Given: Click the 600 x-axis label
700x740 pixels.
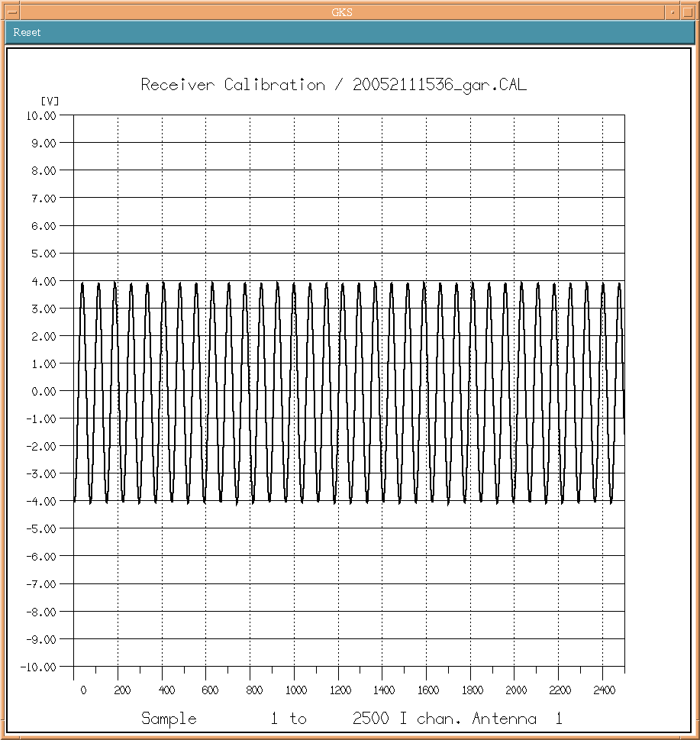Looking at the screenshot, I should click(x=210, y=690).
